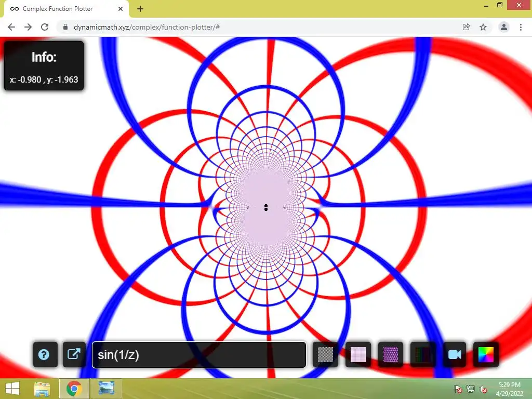
Task: Go back in browser history
Action: click(11, 27)
